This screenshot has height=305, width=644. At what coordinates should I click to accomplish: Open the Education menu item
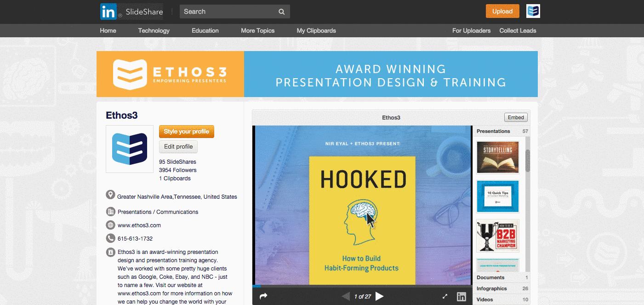pyautogui.click(x=205, y=31)
